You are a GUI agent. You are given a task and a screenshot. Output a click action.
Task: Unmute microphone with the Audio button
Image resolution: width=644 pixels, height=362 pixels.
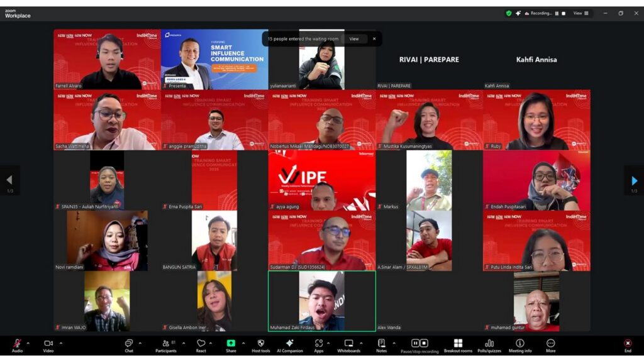[x=17, y=345]
